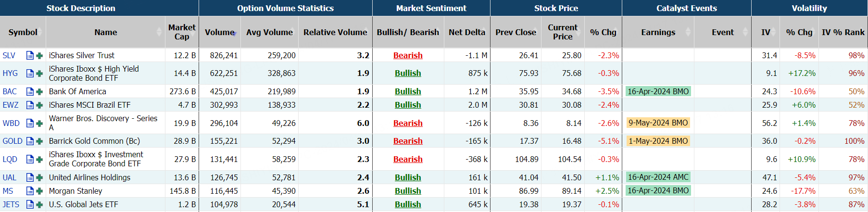
Task: Click the JETS document icon
Action: tap(30, 204)
